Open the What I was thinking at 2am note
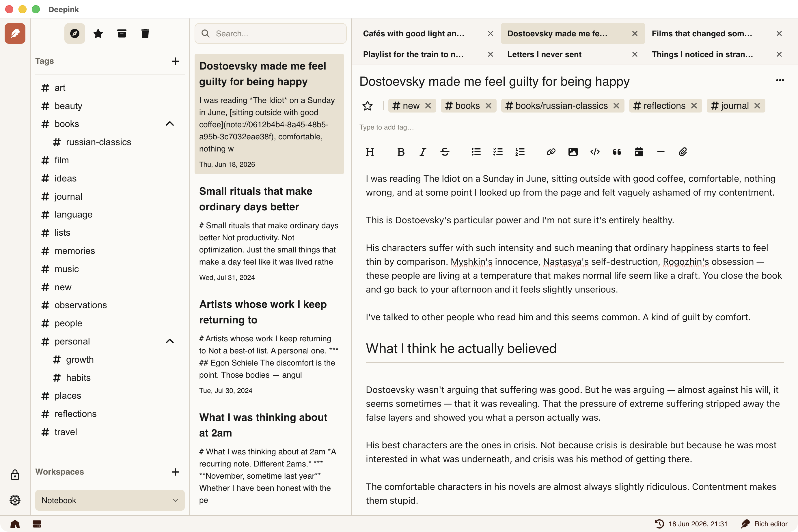 tap(269, 459)
